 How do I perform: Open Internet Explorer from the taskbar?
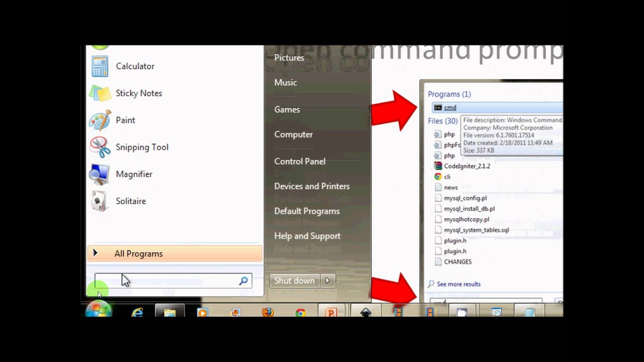point(137,312)
